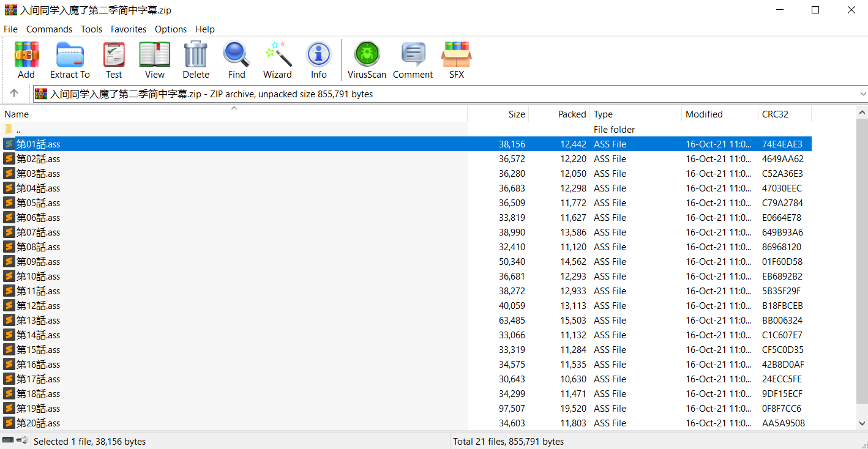Click the 第05話.ass file icon
The height and width of the screenshot is (449, 868).
9,203
